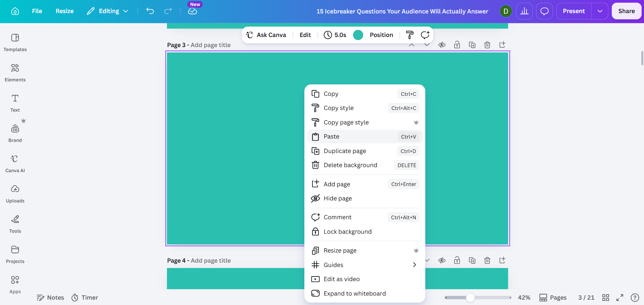The width and height of the screenshot is (644, 305).
Task: Click Ask Canva in floating toolbar
Action: pyautogui.click(x=266, y=35)
